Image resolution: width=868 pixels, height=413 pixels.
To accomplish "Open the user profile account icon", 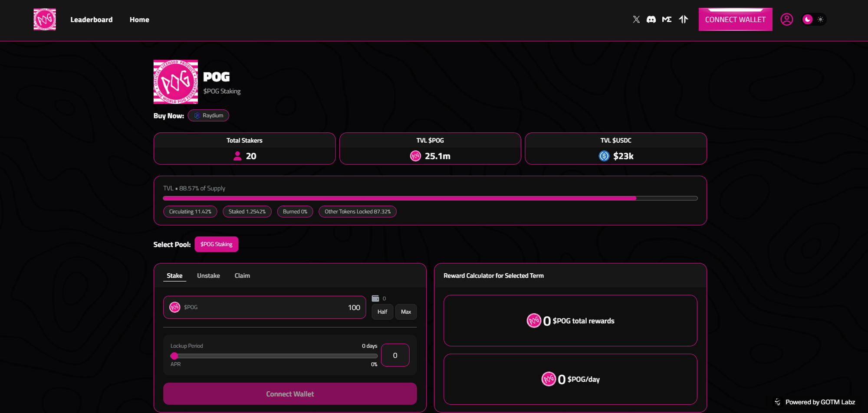I will click(787, 19).
